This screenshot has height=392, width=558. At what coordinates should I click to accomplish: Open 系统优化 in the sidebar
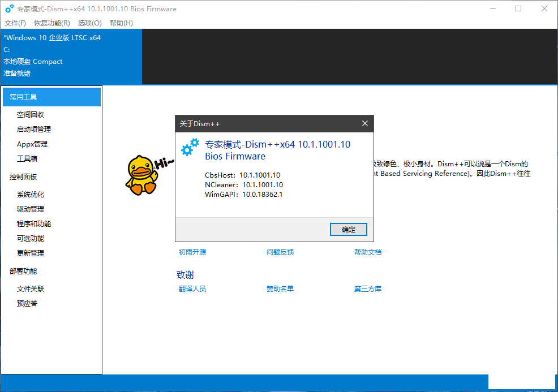pos(31,195)
